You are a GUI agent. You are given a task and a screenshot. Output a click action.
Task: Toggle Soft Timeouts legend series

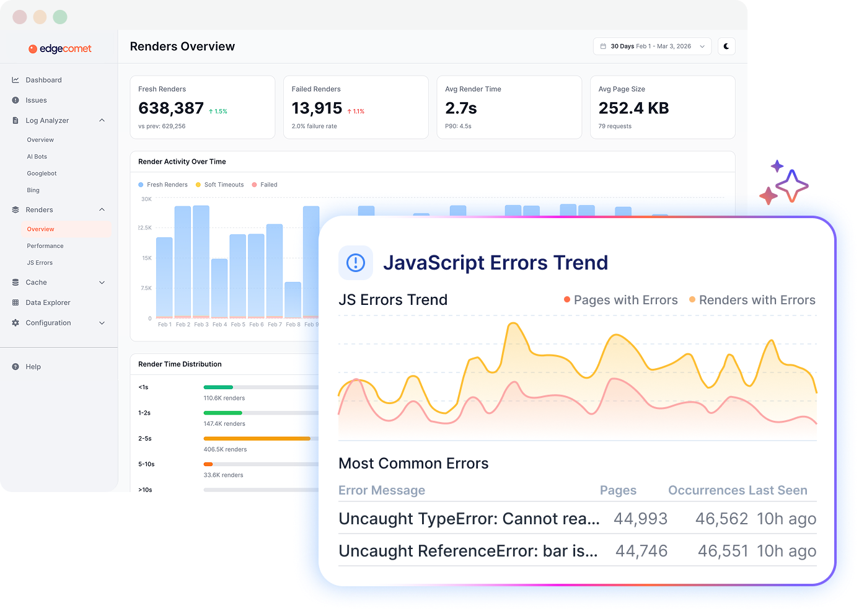point(219,185)
